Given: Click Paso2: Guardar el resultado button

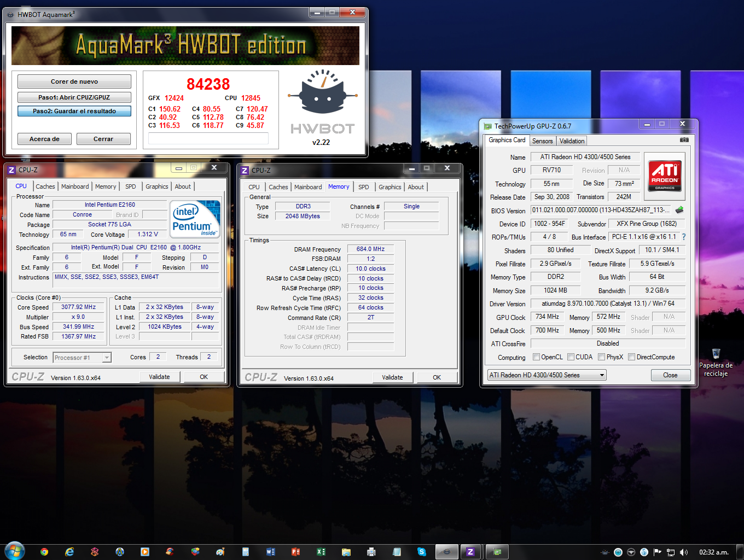Looking at the screenshot, I should point(74,111).
